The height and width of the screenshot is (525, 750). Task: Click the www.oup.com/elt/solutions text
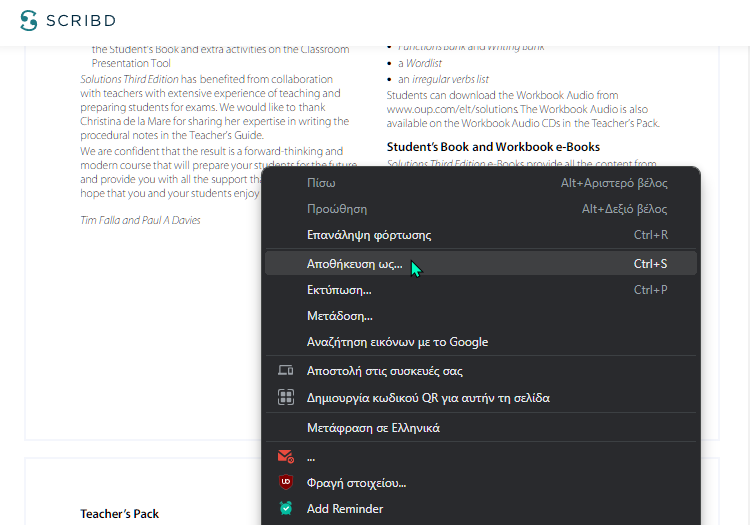coord(452,109)
